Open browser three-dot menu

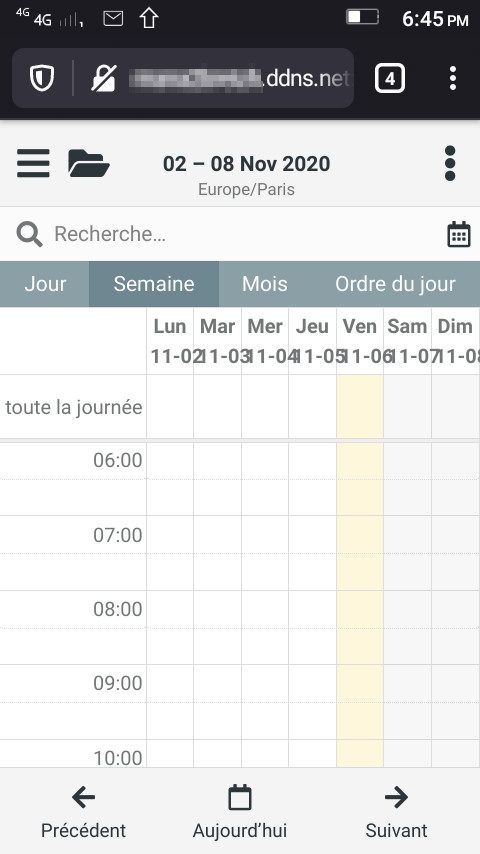tap(453, 78)
